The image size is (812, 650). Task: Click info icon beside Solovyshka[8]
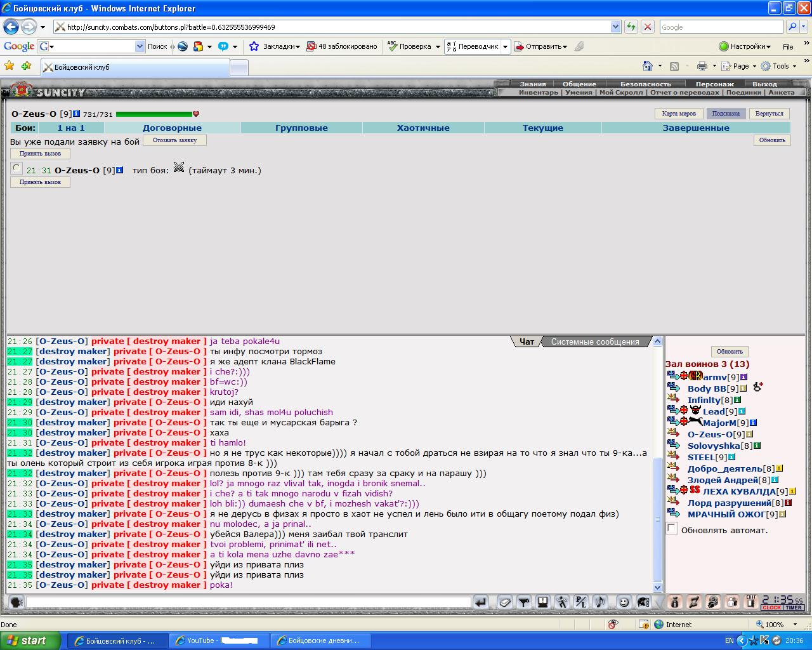pos(757,446)
